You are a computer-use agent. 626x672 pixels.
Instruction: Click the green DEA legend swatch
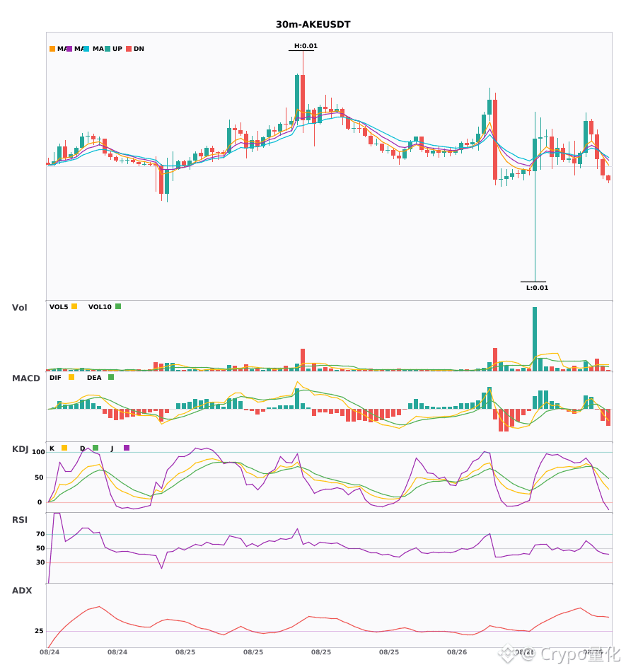point(111,377)
